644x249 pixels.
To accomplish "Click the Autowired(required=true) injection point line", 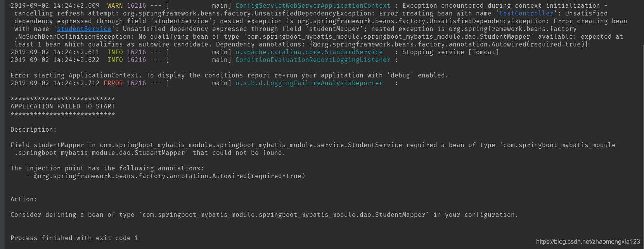I will pyautogui.click(x=166, y=176).
